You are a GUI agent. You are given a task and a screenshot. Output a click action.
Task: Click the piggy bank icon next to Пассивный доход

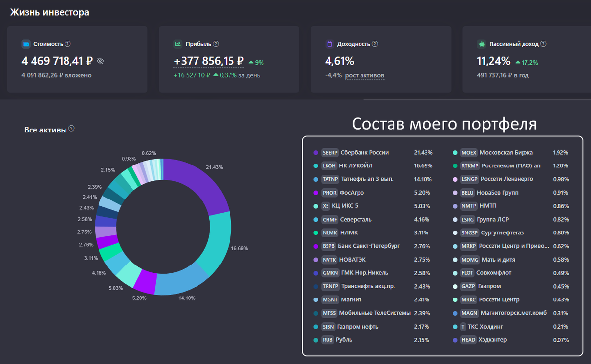coord(482,44)
